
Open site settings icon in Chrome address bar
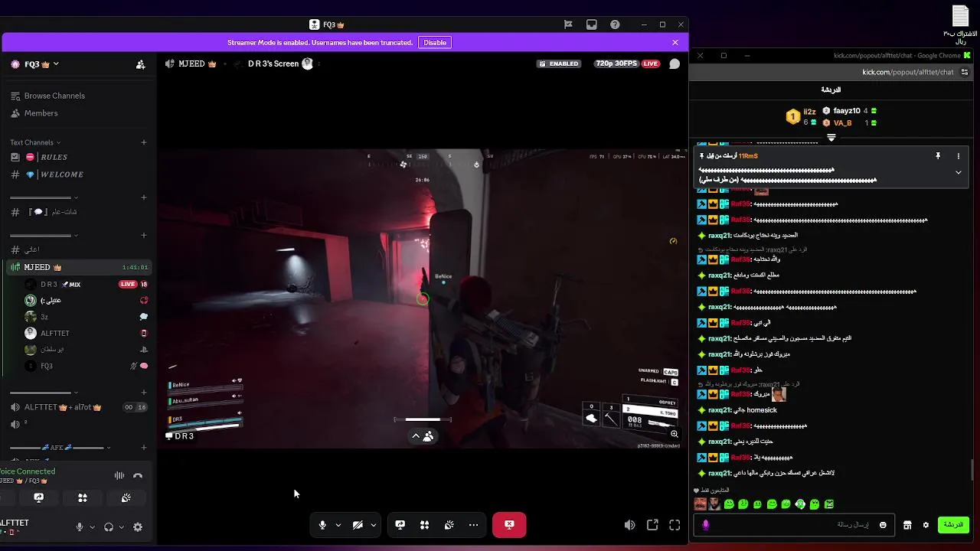(965, 72)
